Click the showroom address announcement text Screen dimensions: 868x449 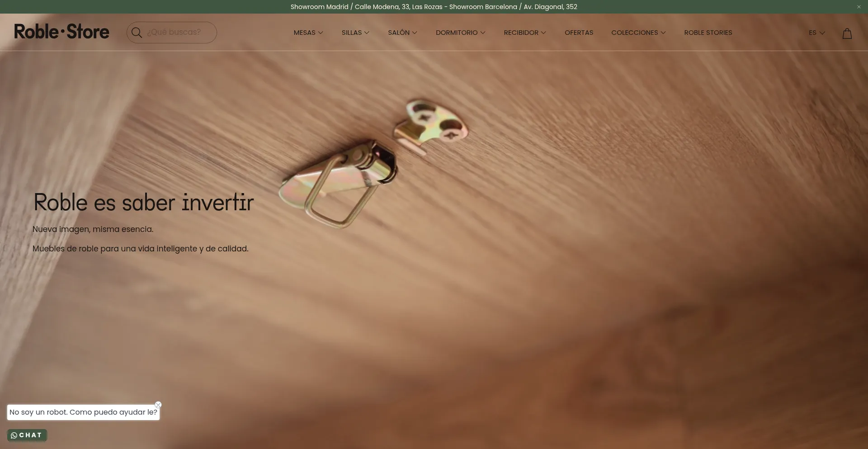(x=434, y=7)
